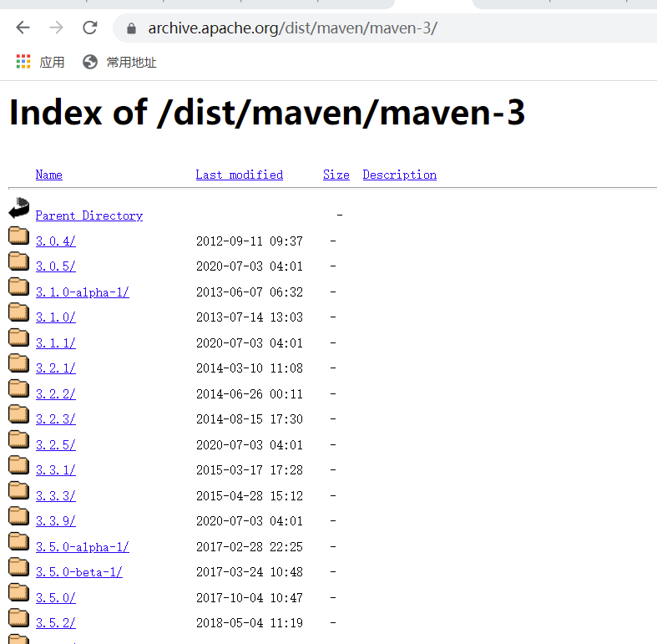Click the folder icon beside 3.1.0/
The height and width of the screenshot is (644, 657).
click(19, 312)
